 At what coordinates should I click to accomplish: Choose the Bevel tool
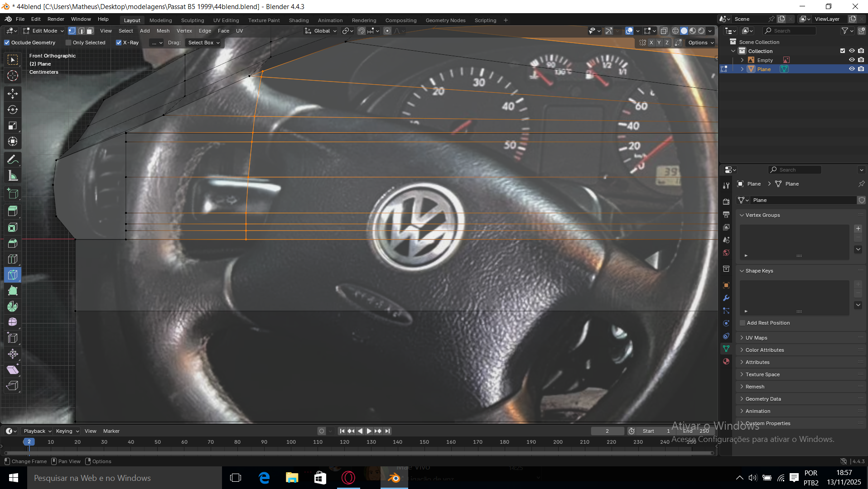point(13,243)
